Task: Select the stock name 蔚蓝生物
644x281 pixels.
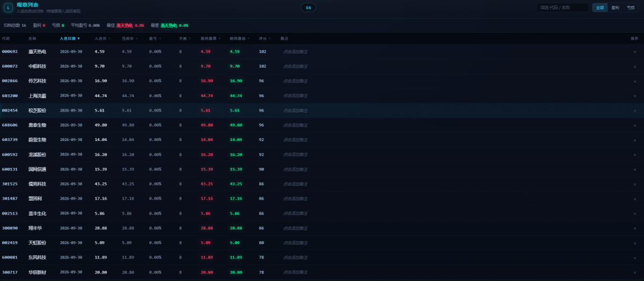Action: (x=37, y=139)
